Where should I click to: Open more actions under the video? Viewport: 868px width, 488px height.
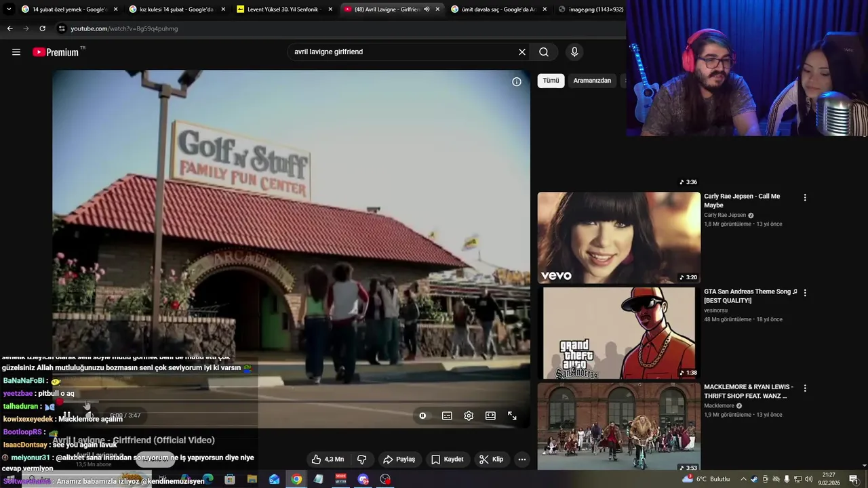point(522,460)
